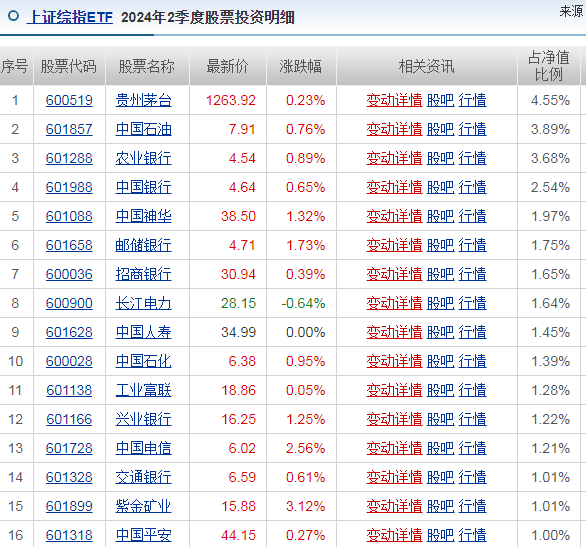This screenshot has width=586, height=547.
Task: Open stock code 600519
Action: (x=69, y=100)
